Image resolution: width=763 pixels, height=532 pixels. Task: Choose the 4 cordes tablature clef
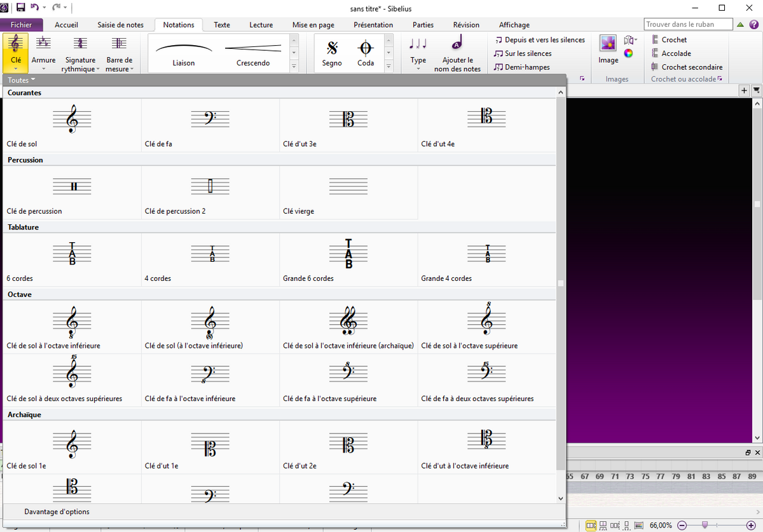210,260
